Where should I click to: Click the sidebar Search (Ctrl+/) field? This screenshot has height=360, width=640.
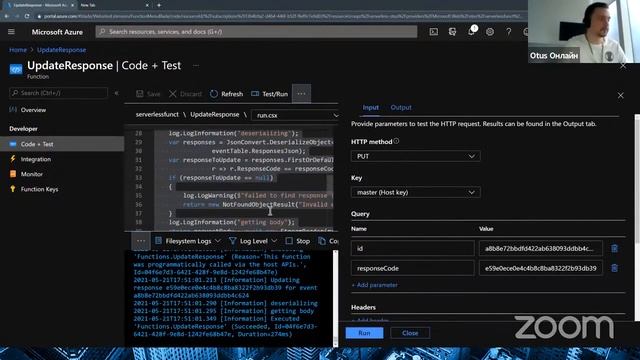[x=58, y=93]
